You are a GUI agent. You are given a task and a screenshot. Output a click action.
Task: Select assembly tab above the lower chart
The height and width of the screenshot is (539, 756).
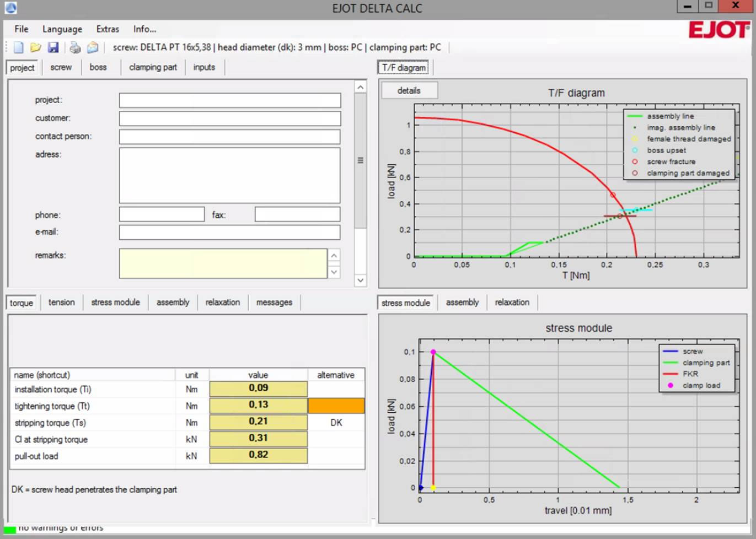462,303
